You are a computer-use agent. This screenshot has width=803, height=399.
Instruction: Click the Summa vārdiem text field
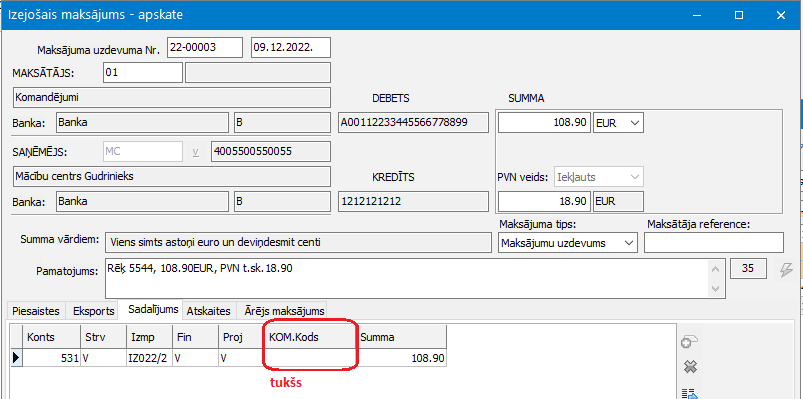[x=298, y=243]
